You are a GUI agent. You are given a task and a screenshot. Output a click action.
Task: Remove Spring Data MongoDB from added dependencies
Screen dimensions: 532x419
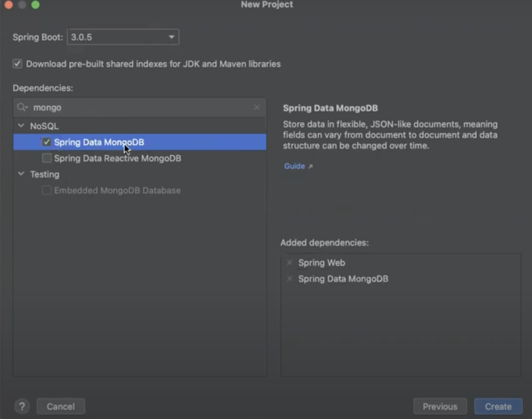tap(290, 279)
